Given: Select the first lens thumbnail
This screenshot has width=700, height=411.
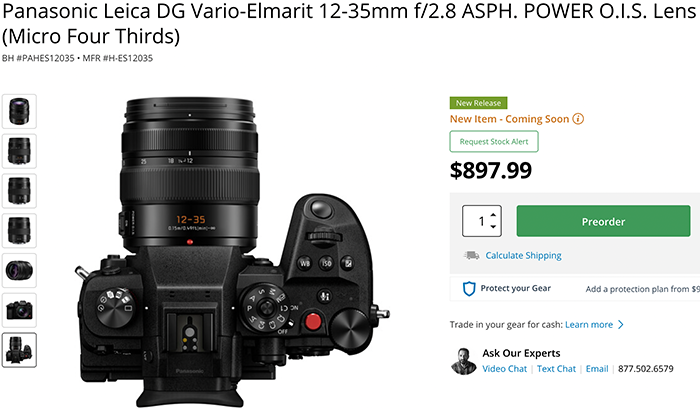Looking at the screenshot, I should [19, 111].
